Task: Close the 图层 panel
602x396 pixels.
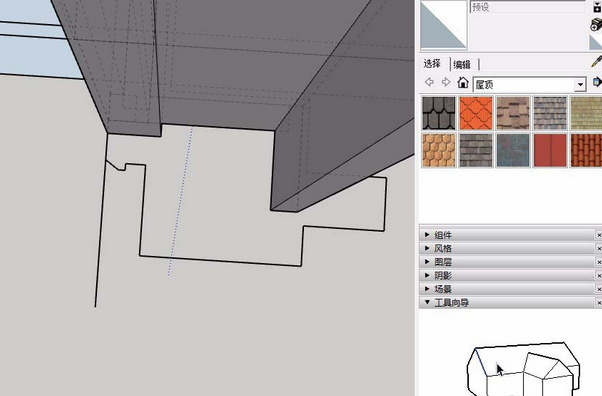Action: tap(599, 262)
